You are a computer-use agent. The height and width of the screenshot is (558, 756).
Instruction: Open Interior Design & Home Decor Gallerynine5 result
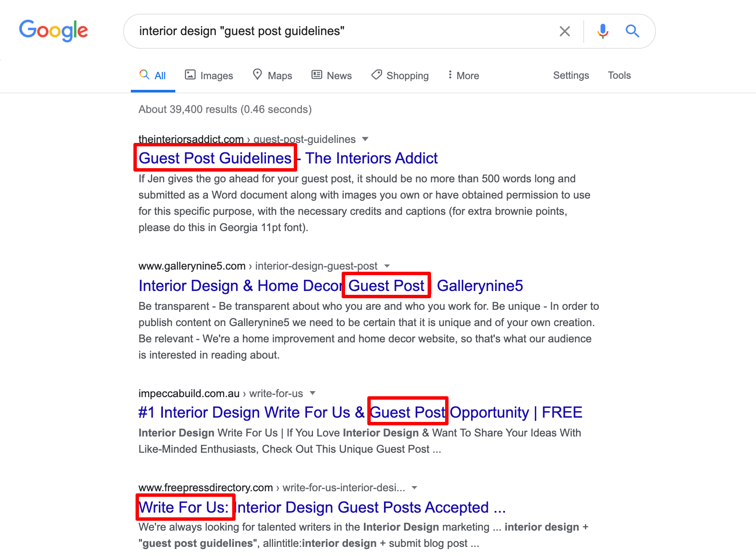point(331,286)
